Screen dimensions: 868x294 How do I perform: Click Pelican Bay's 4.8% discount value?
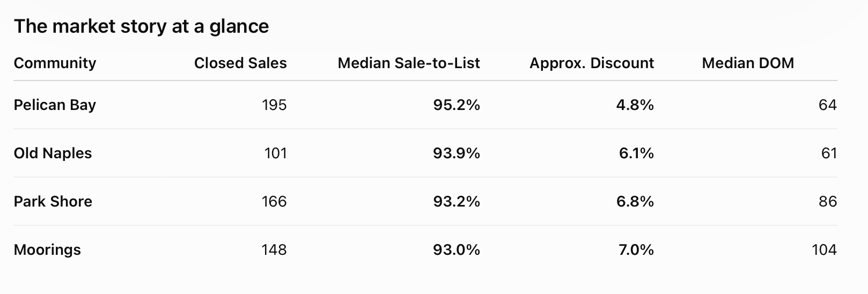(635, 105)
